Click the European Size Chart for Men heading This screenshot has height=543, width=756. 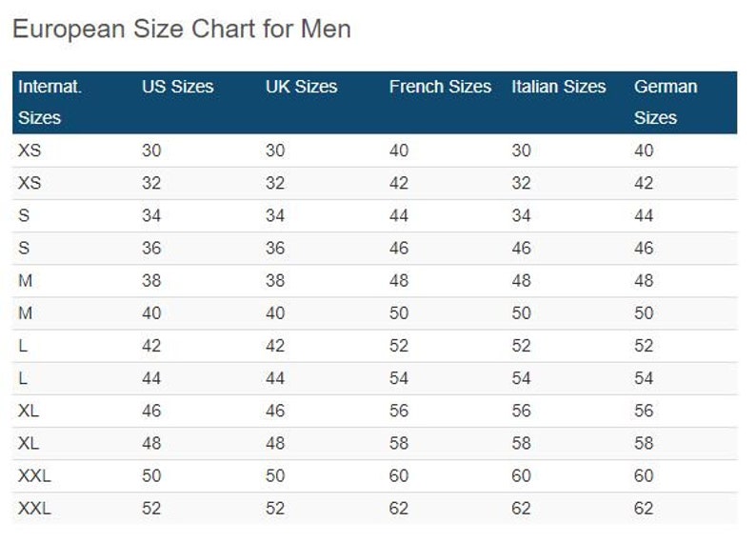181,29
